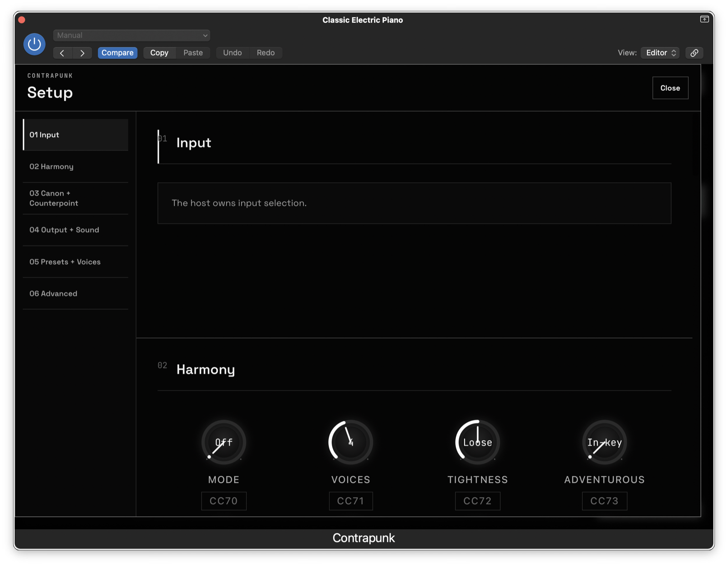
Task: Click the Contrapunk footer label
Action: point(364,538)
